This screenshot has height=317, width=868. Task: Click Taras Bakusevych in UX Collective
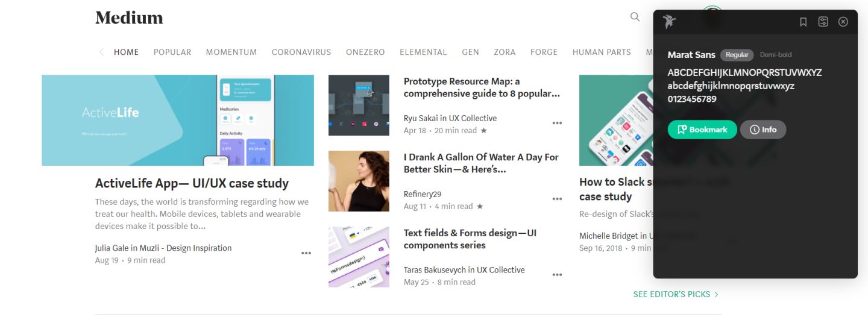[464, 270]
